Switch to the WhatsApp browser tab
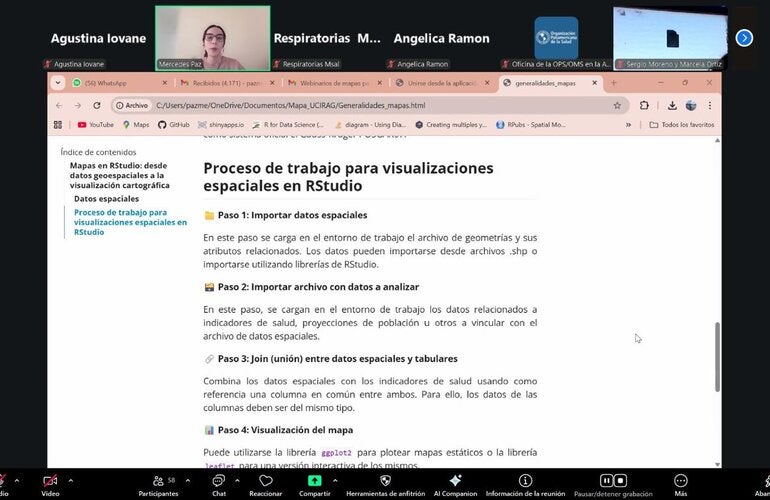Screen dimensions: 770x500 [120, 83]
